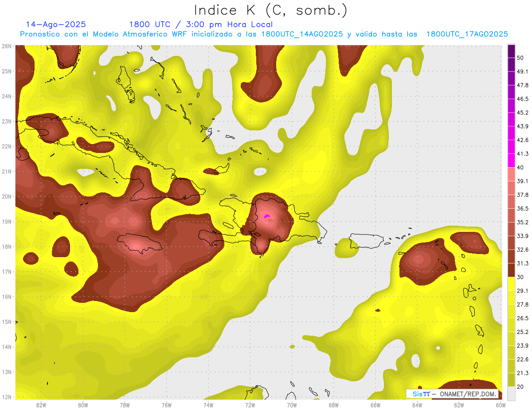Viewport: 532px width, 411px height.
Task: Click the colorbar value '25.2'
Action: tap(523, 332)
